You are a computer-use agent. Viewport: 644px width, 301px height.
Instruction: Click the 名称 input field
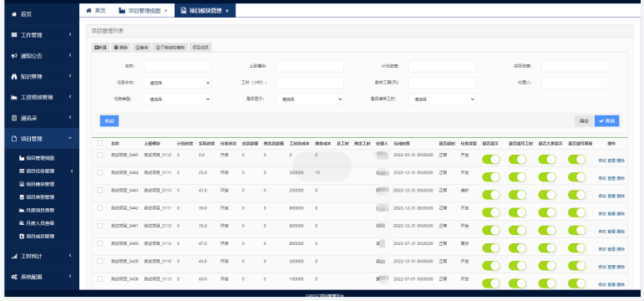click(177, 66)
